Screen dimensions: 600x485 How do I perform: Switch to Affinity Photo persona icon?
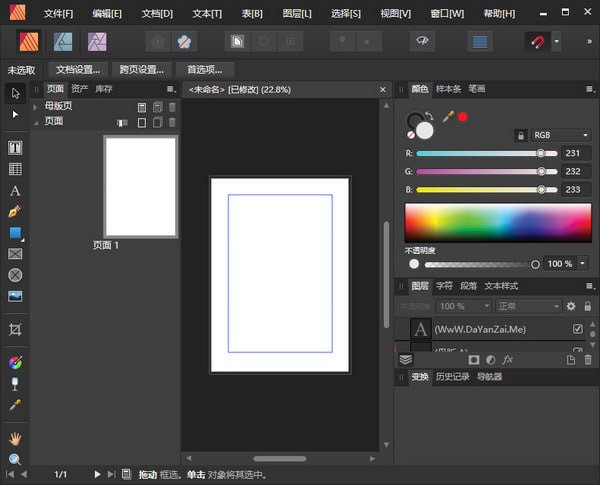[x=97, y=42]
